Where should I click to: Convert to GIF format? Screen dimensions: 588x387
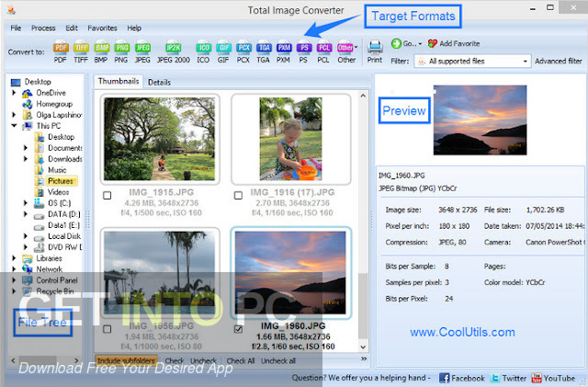point(223,51)
